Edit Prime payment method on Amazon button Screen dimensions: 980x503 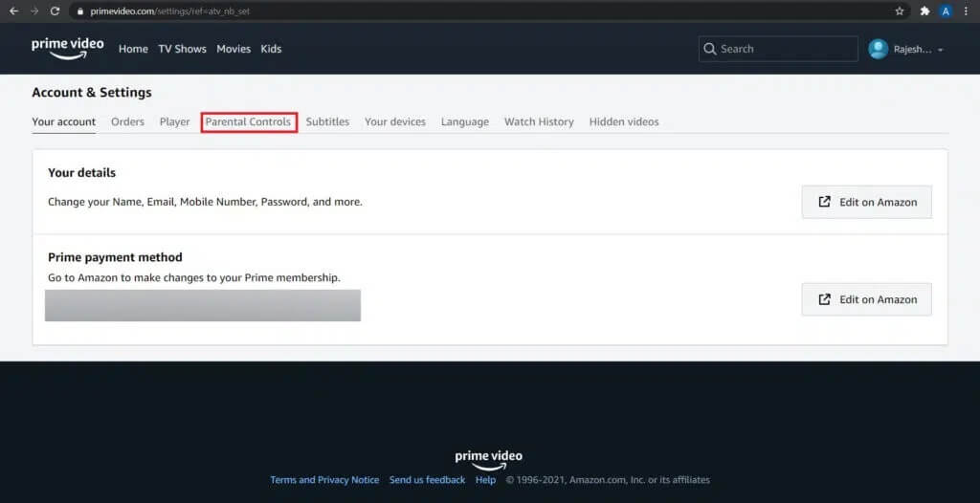click(x=866, y=299)
